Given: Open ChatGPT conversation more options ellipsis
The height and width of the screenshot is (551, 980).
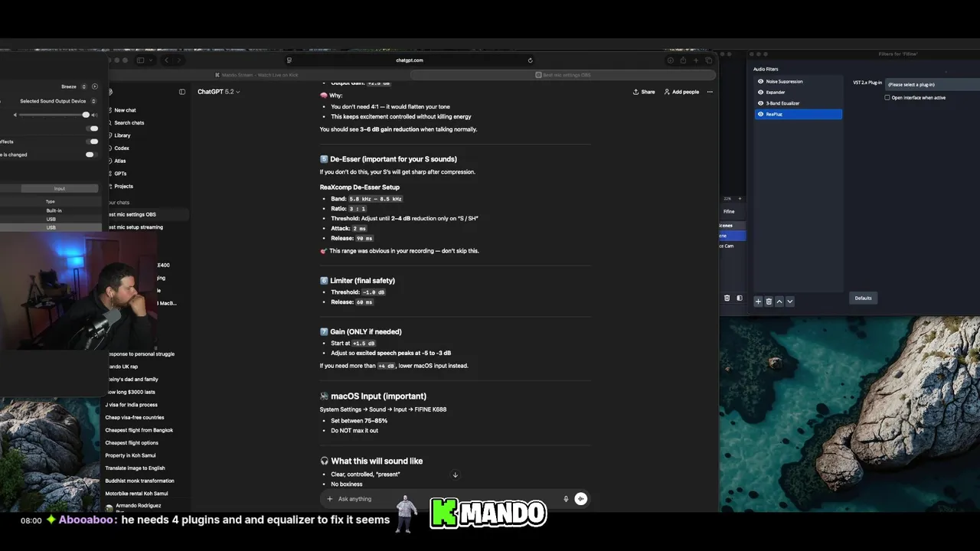Looking at the screenshot, I should click(710, 92).
